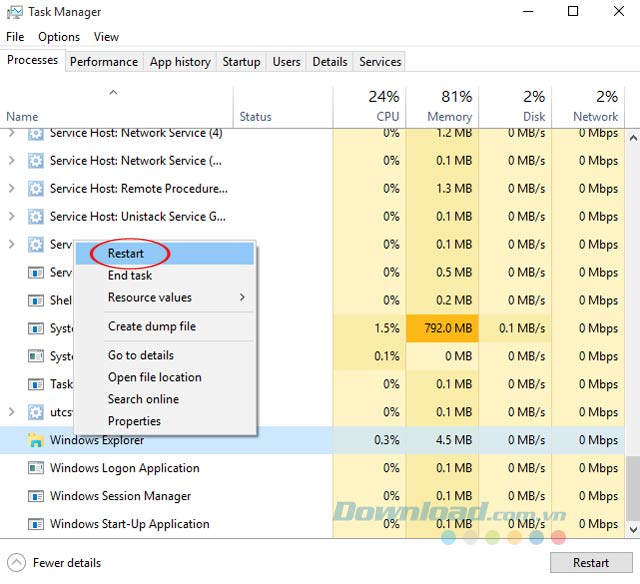
Task: Sort by the Status column header
Action: (x=283, y=108)
